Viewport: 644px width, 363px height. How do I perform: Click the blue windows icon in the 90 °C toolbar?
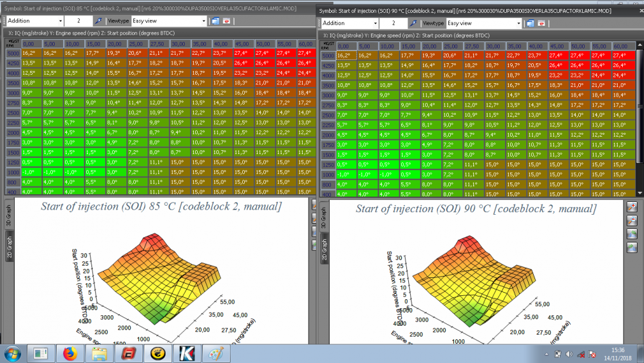coord(530,23)
